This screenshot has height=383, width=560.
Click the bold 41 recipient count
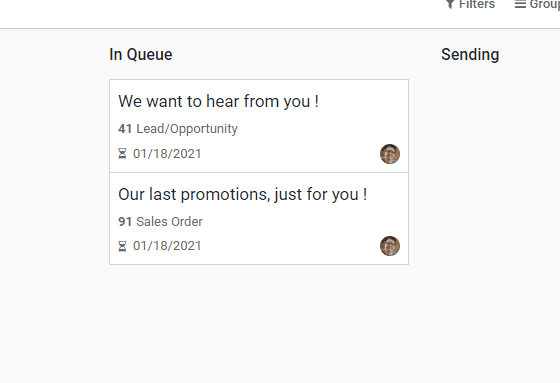point(125,129)
